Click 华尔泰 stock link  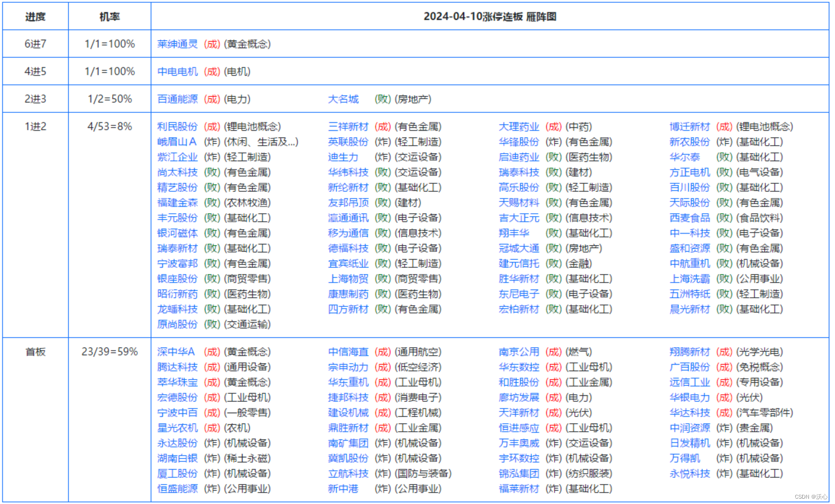point(685,157)
